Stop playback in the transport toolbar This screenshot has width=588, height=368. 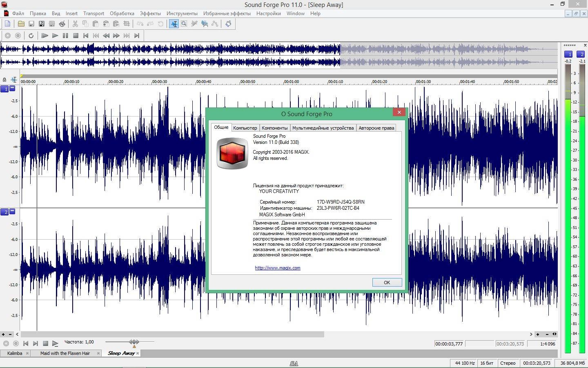click(76, 36)
